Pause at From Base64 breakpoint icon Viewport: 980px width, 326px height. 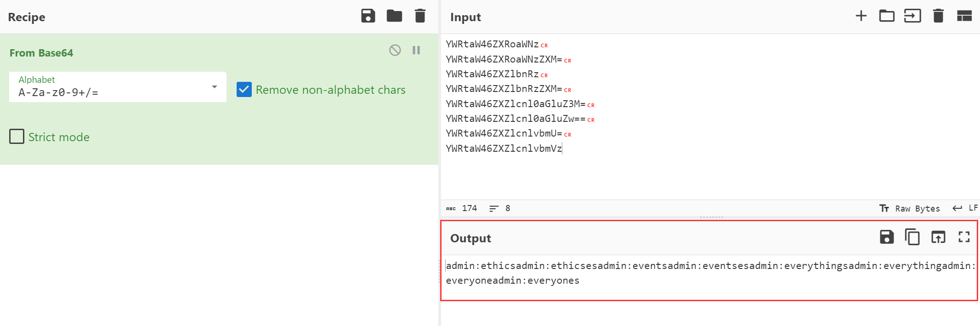click(416, 50)
